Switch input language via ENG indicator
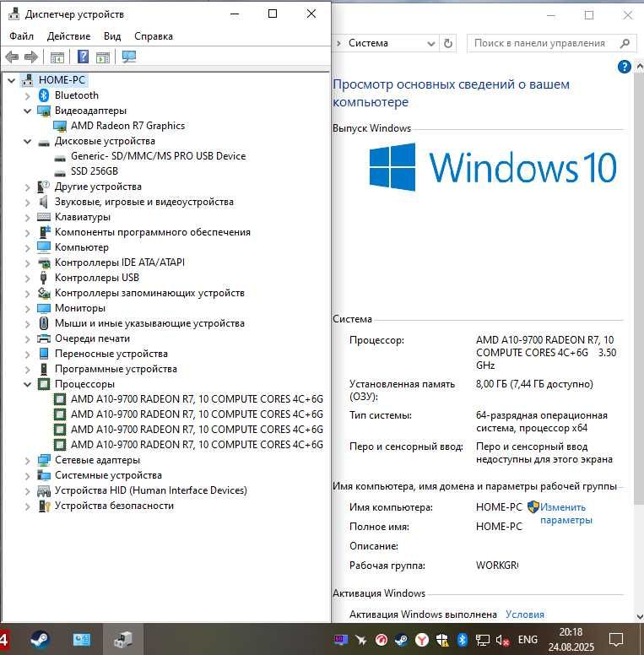The image size is (644, 655). coord(528,640)
